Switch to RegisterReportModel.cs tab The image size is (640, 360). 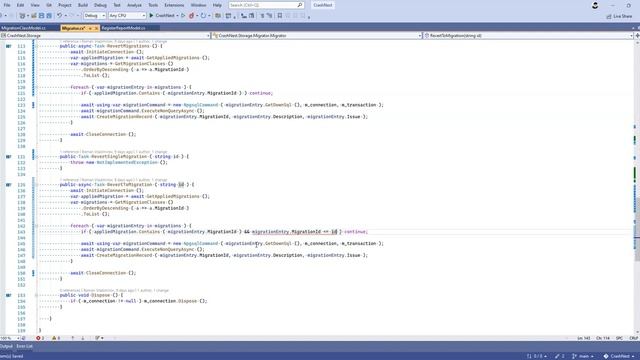(123, 28)
